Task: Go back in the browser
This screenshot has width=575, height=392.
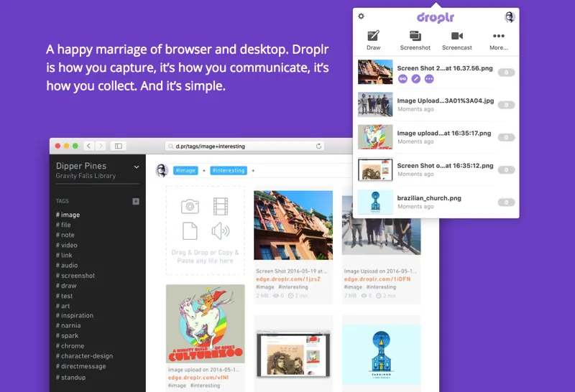Action: tap(88, 146)
